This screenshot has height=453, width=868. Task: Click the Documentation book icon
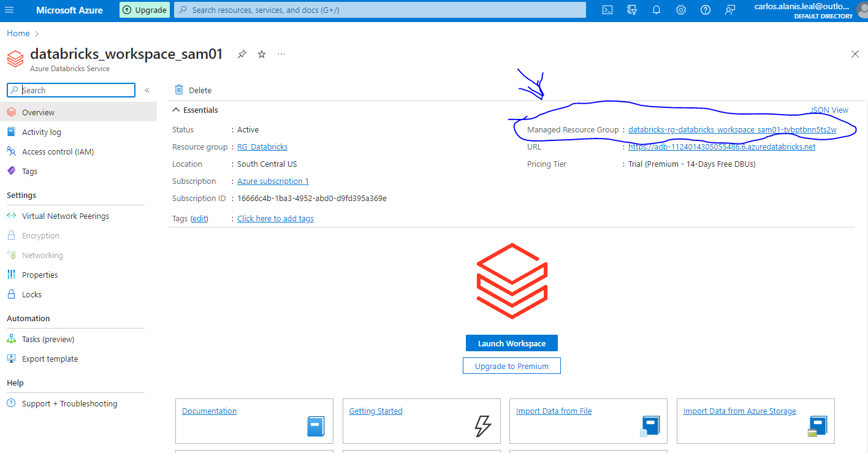pyautogui.click(x=316, y=426)
